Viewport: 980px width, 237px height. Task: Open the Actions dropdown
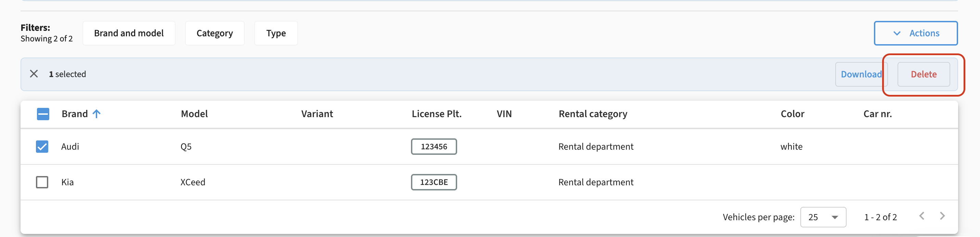click(915, 33)
